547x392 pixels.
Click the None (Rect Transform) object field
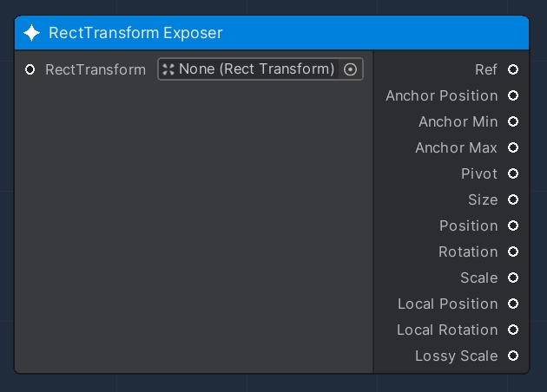pyautogui.click(x=252, y=69)
